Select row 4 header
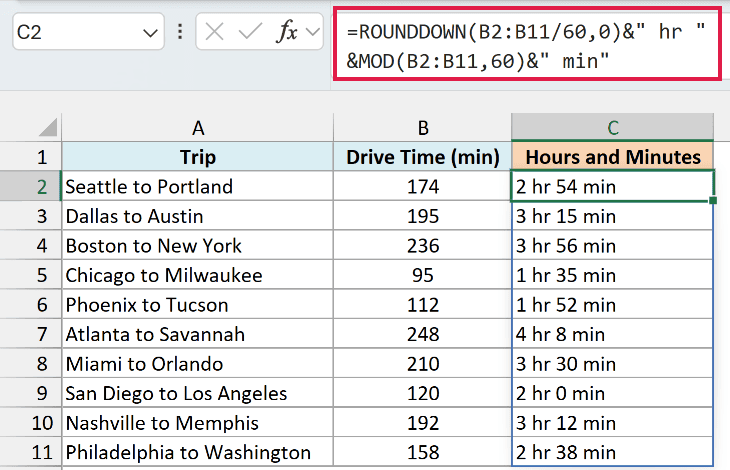The image size is (730, 470). click(x=31, y=245)
